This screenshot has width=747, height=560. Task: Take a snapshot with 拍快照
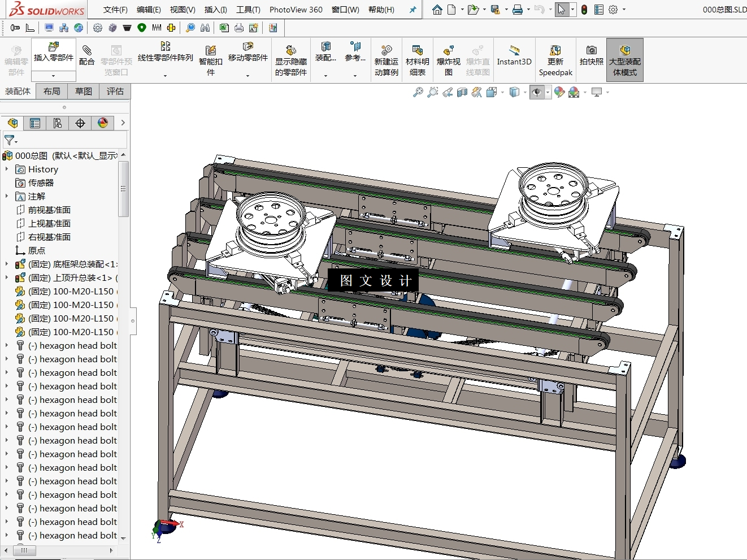click(591, 55)
